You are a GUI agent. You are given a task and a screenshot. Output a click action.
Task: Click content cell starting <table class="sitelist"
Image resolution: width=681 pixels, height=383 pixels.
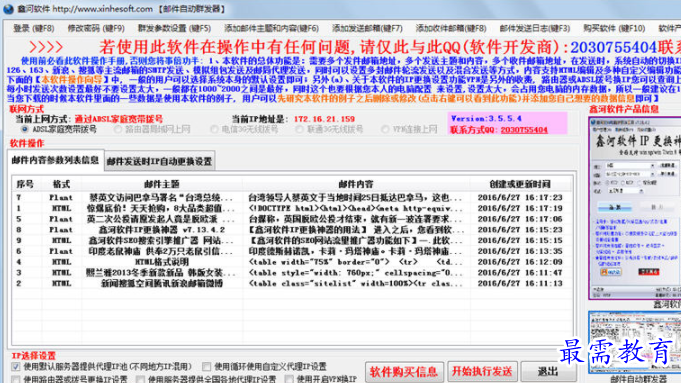356,284
